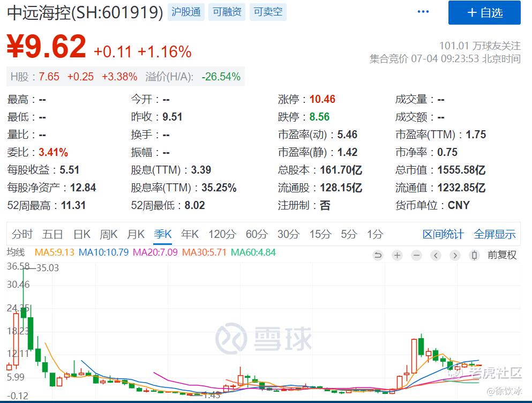Click the 股息率(TTM) value 35.25%

[x=219, y=188]
